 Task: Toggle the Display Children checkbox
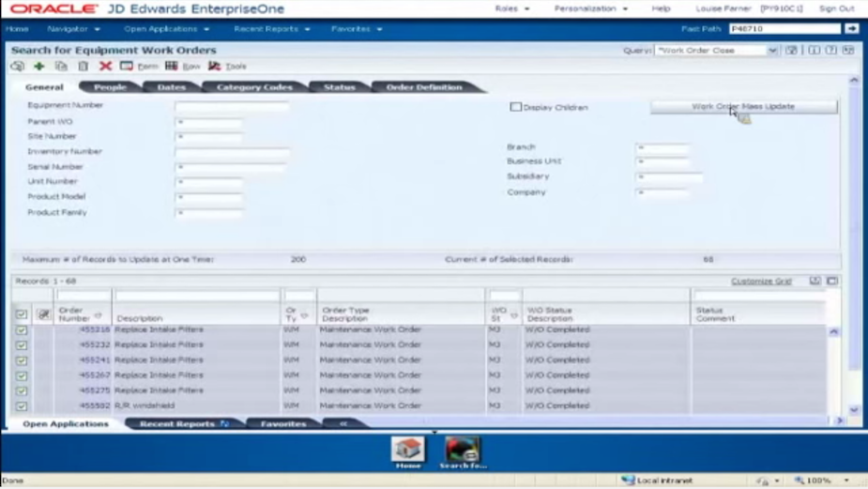[515, 107]
